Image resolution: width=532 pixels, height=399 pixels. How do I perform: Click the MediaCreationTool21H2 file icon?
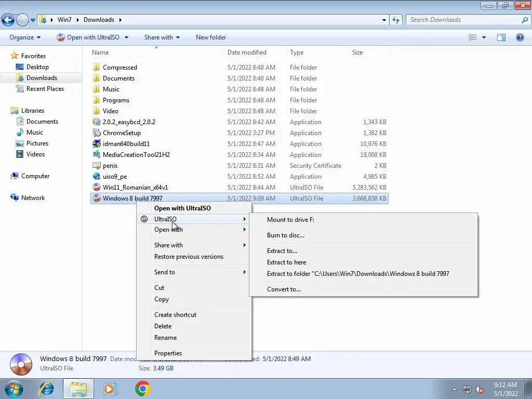[96, 154]
